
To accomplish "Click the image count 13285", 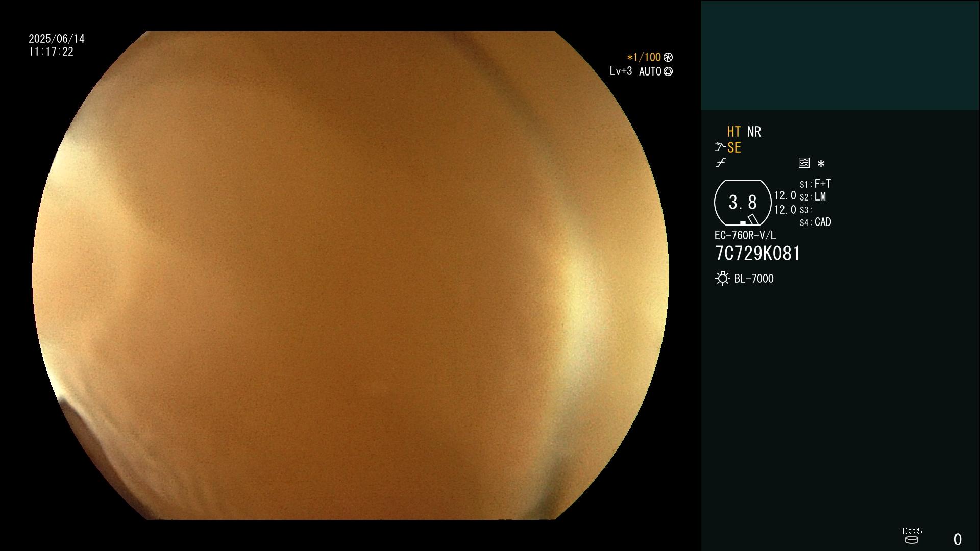I will coord(912,531).
